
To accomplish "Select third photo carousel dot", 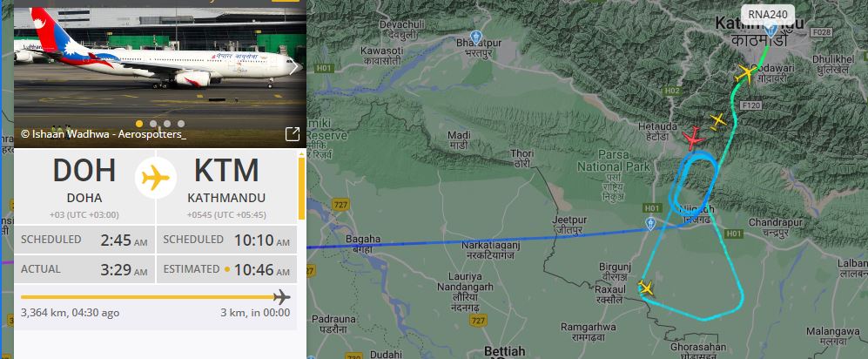I will (x=167, y=124).
